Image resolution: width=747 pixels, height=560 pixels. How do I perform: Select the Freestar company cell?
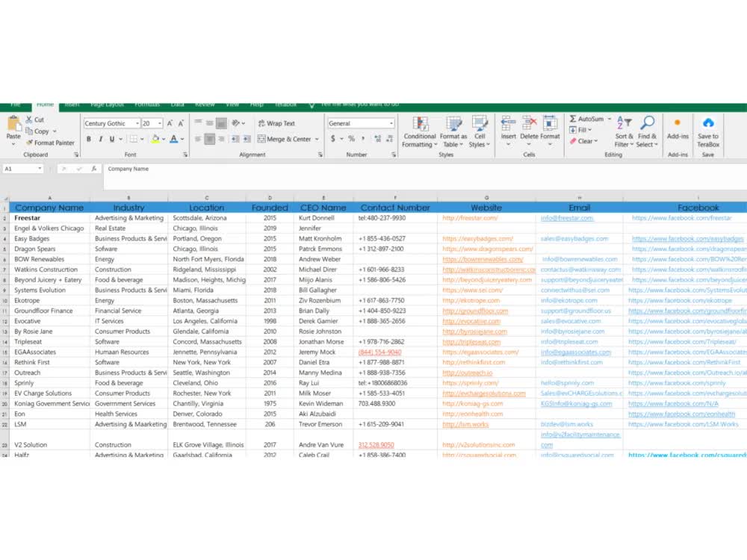pyautogui.click(x=49, y=218)
